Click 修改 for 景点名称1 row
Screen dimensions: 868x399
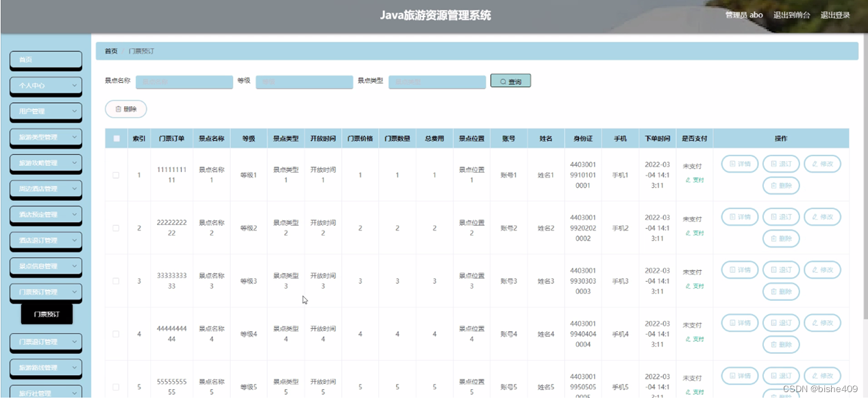822,164
